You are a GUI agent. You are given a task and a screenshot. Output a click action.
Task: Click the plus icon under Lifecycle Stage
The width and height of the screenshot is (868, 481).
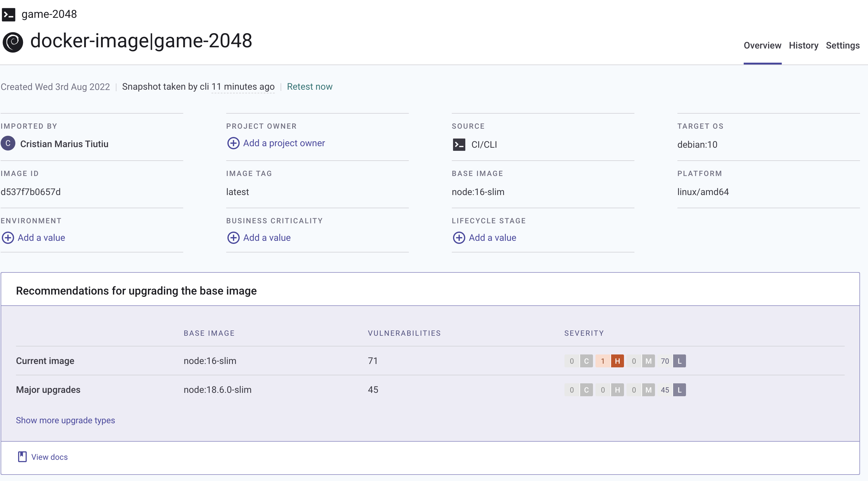click(459, 237)
